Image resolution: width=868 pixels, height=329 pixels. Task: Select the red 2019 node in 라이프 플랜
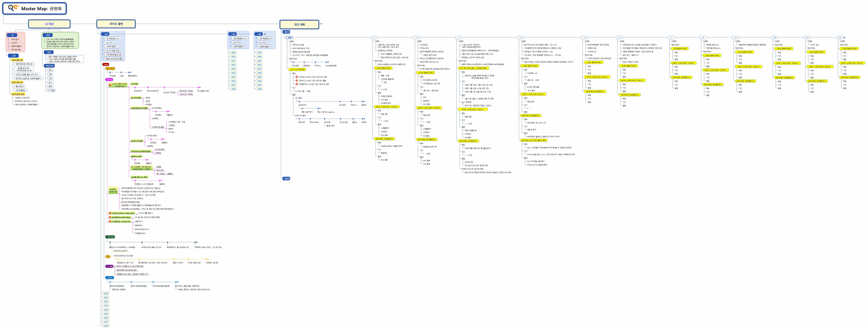[x=106, y=64]
